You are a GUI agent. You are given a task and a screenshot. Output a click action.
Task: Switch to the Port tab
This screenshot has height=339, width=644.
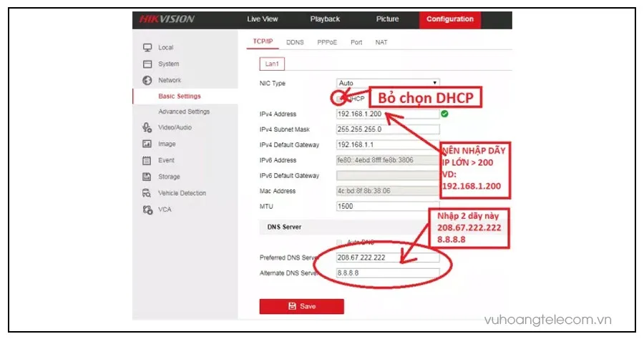[356, 42]
